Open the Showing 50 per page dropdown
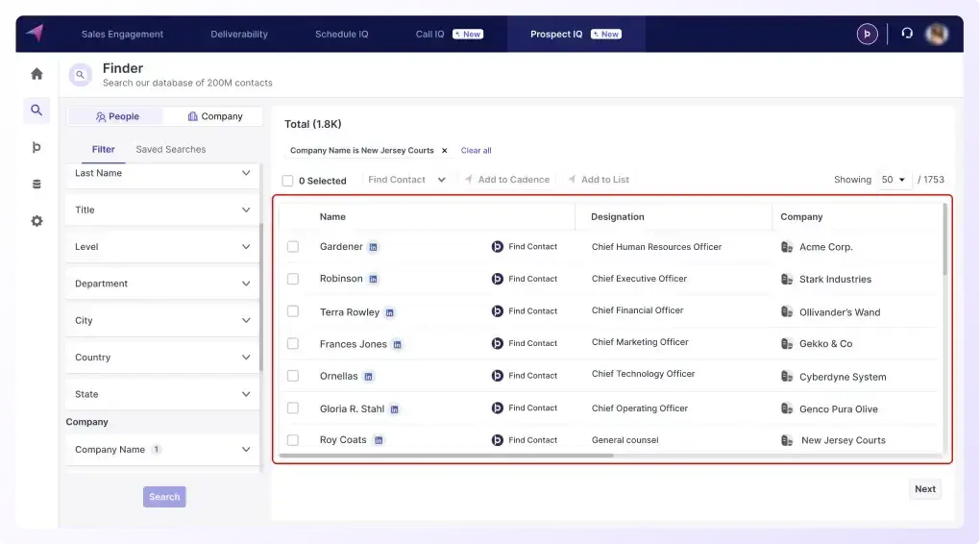Image resolution: width=980 pixels, height=544 pixels. pos(894,180)
